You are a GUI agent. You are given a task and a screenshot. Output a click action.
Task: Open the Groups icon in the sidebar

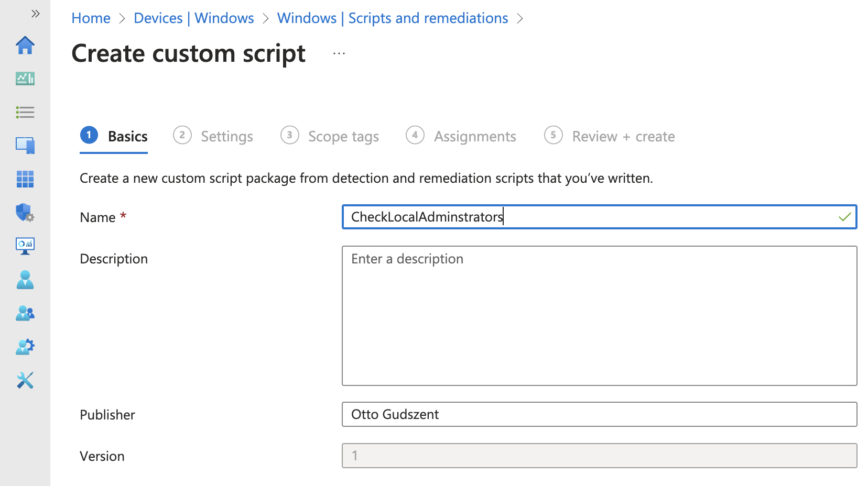coord(25,313)
